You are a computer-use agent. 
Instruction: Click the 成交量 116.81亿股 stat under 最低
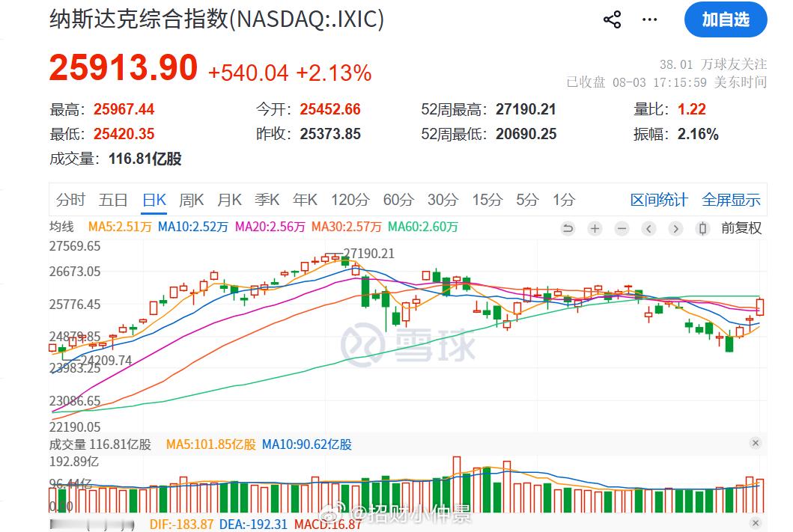[115, 159]
